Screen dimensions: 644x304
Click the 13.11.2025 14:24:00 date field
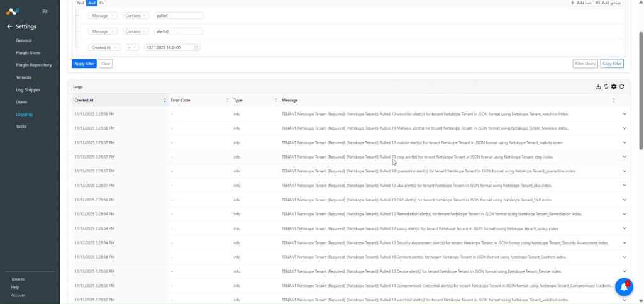[172, 48]
